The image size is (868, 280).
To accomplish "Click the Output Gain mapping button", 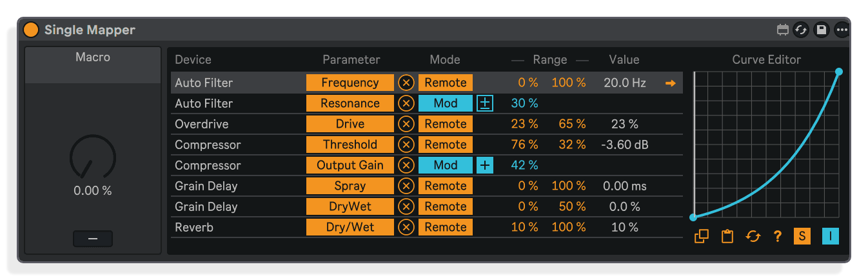I will 350,165.
